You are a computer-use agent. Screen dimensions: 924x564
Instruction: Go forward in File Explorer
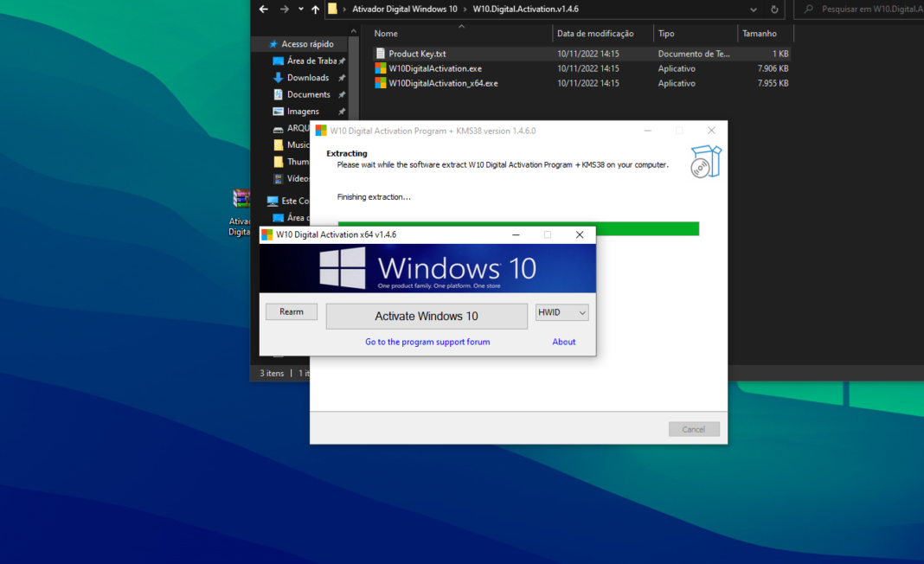click(x=285, y=9)
